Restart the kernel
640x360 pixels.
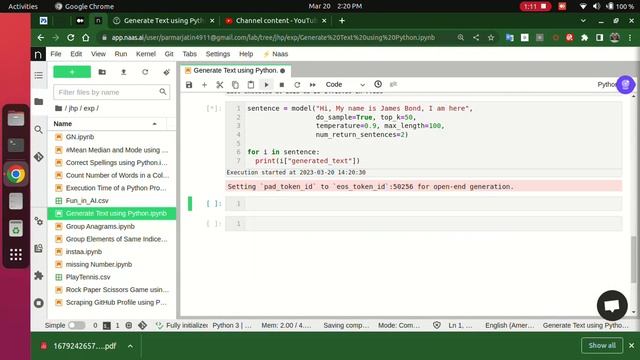click(x=297, y=84)
